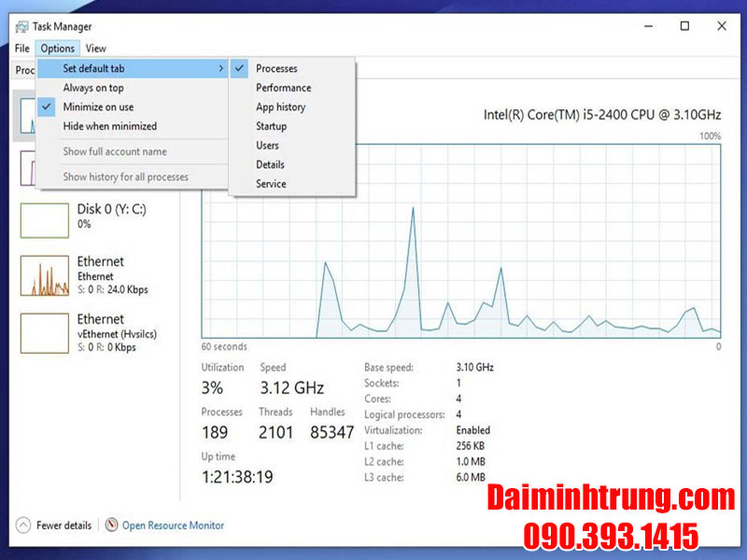747x560 pixels.
Task: Open the View menu
Action: pos(96,48)
